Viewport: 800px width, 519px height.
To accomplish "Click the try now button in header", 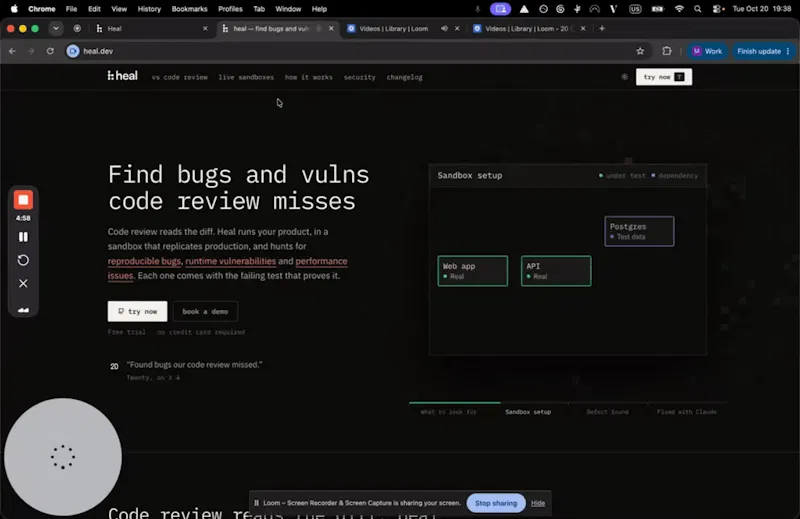I will click(x=664, y=77).
